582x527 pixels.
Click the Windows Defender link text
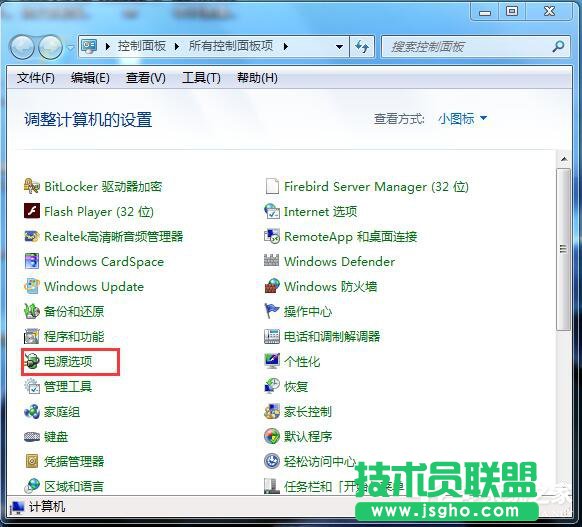339,262
